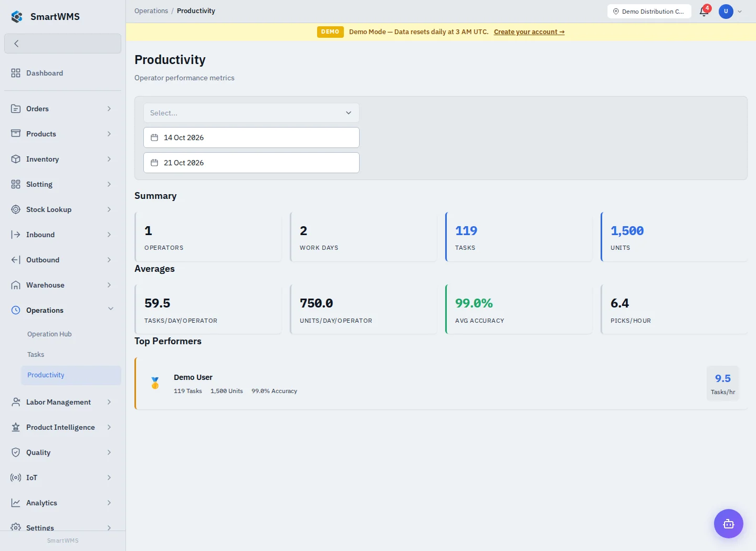Edit the start date 14 Oct 2026
Image resolution: width=756 pixels, height=551 pixels.
click(x=251, y=137)
